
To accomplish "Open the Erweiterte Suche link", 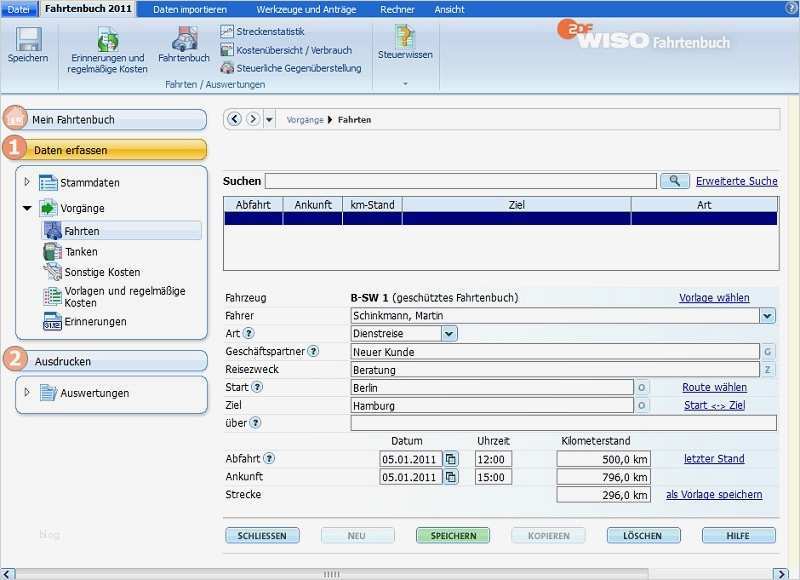I will click(x=737, y=181).
